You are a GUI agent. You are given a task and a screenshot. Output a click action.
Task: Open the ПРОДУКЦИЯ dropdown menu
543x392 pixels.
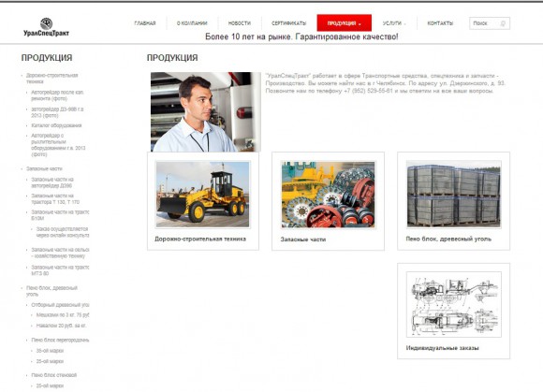344,23
